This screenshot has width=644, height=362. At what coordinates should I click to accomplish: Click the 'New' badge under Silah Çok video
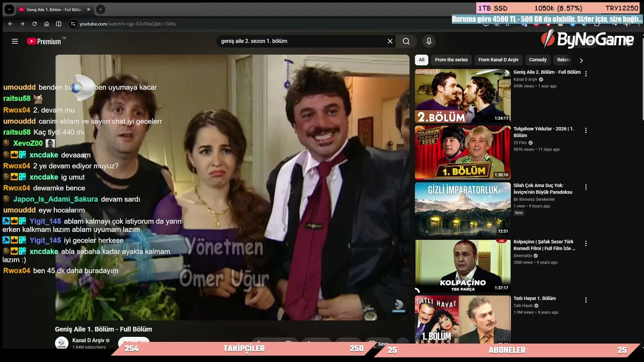point(519,213)
